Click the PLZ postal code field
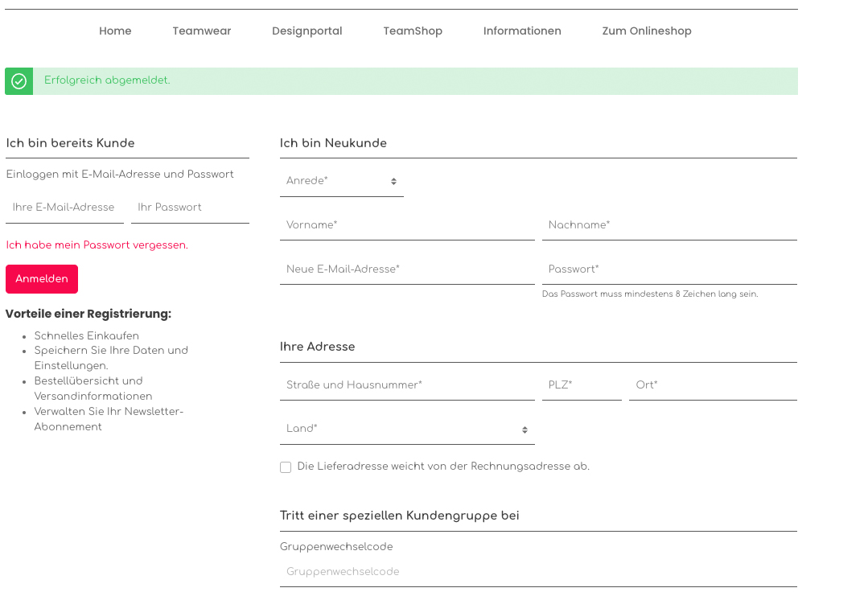 point(582,385)
